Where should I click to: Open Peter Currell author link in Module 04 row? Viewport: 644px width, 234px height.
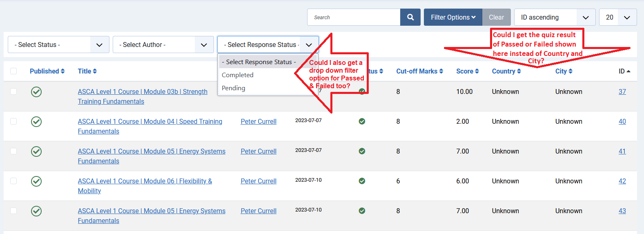coord(258,122)
